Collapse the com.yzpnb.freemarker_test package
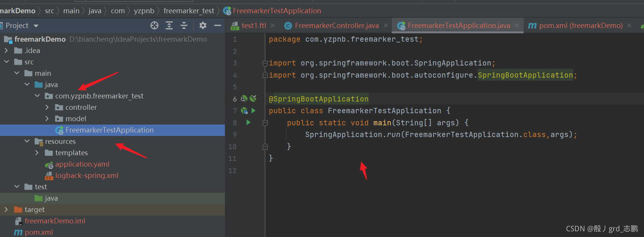 click(37, 96)
